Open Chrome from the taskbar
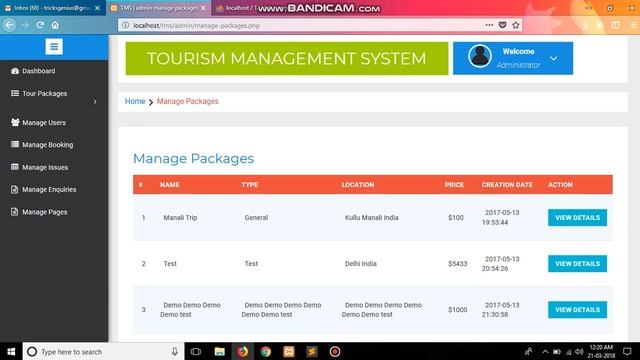This screenshot has width=640, height=360. click(x=266, y=351)
